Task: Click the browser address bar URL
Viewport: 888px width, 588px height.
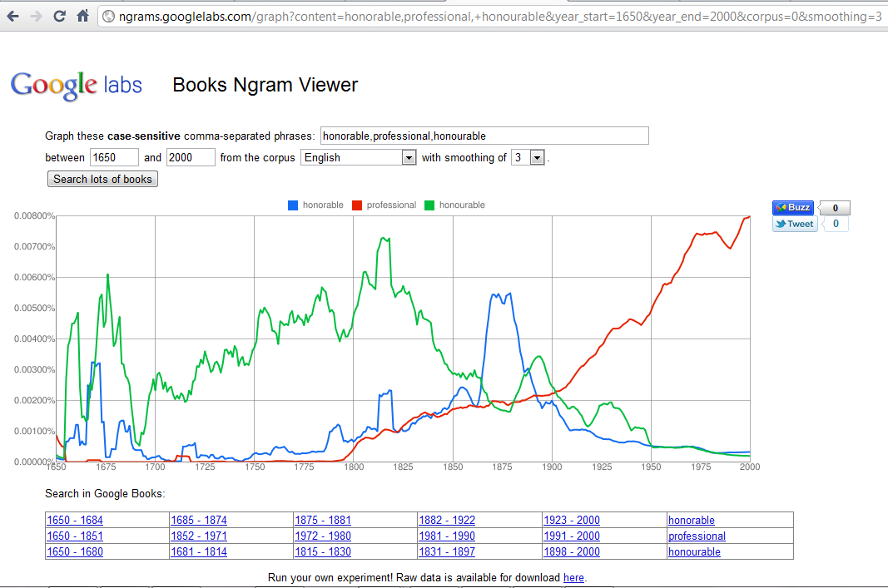Action: tap(499, 17)
